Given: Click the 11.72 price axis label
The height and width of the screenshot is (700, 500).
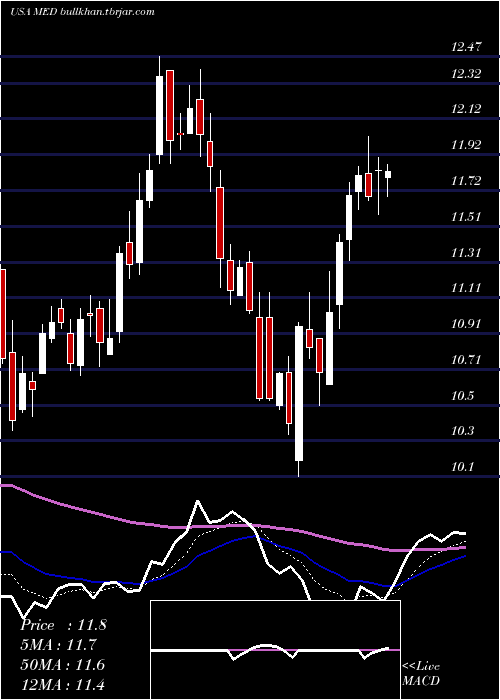Looking at the screenshot, I should [x=466, y=181].
